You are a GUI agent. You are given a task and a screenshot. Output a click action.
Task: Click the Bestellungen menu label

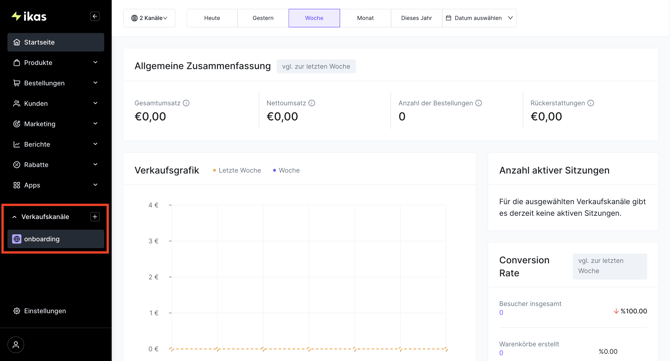click(44, 83)
